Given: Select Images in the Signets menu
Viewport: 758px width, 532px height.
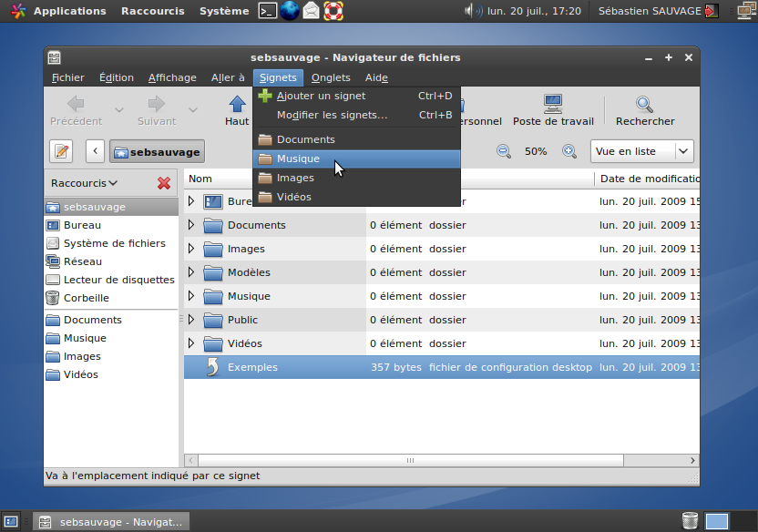Looking at the screenshot, I should (x=357, y=178).
